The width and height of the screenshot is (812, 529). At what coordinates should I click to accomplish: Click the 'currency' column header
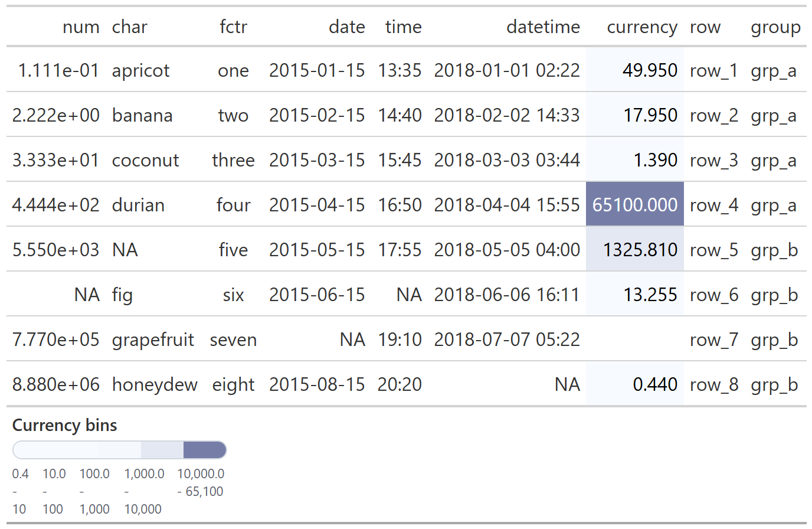(641, 27)
